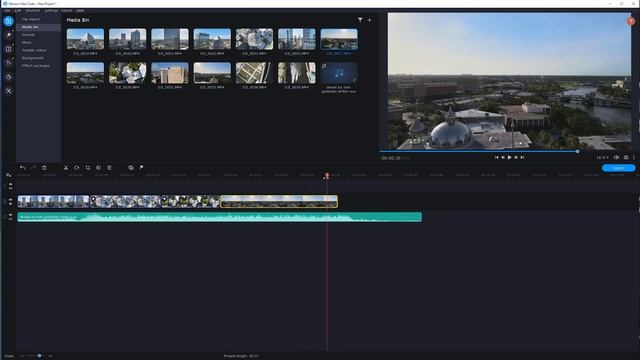Open the Stickers tab icon in sidebar

8,77
